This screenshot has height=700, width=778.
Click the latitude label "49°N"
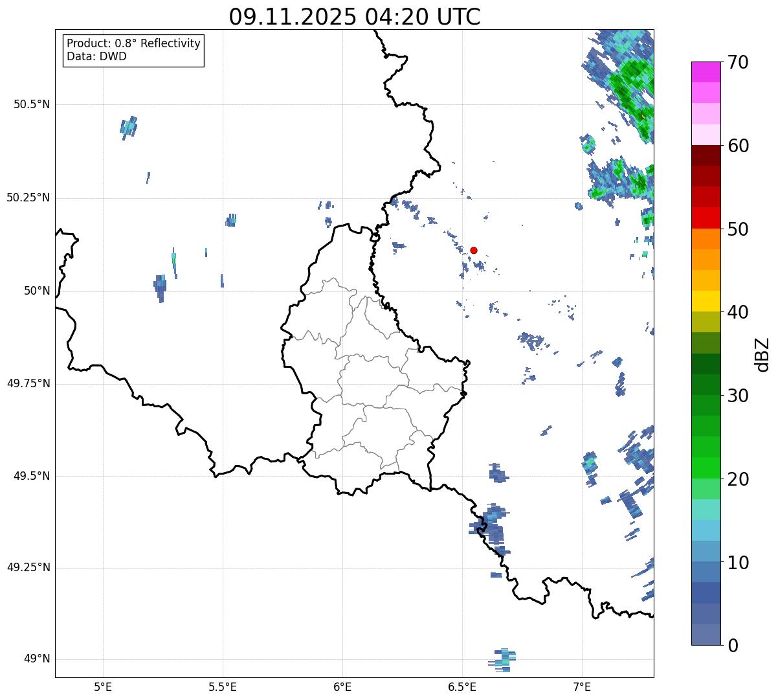point(37,659)
